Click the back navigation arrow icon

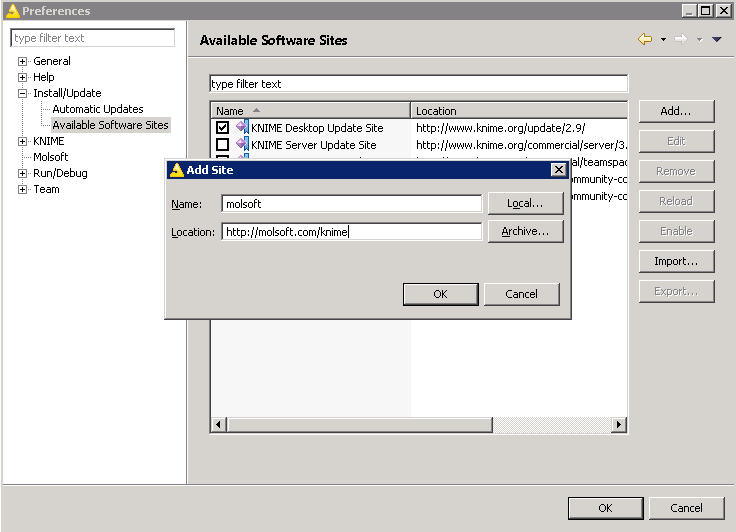(x=645, y=39)
